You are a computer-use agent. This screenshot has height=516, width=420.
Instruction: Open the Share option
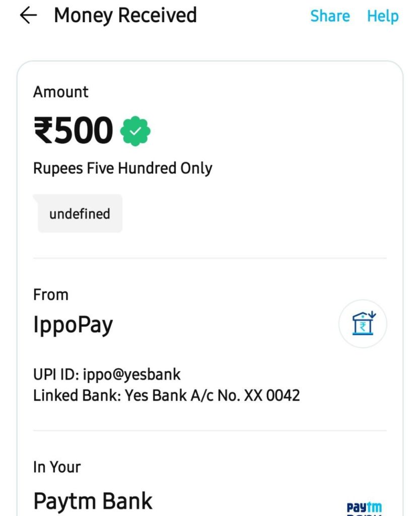330,16
